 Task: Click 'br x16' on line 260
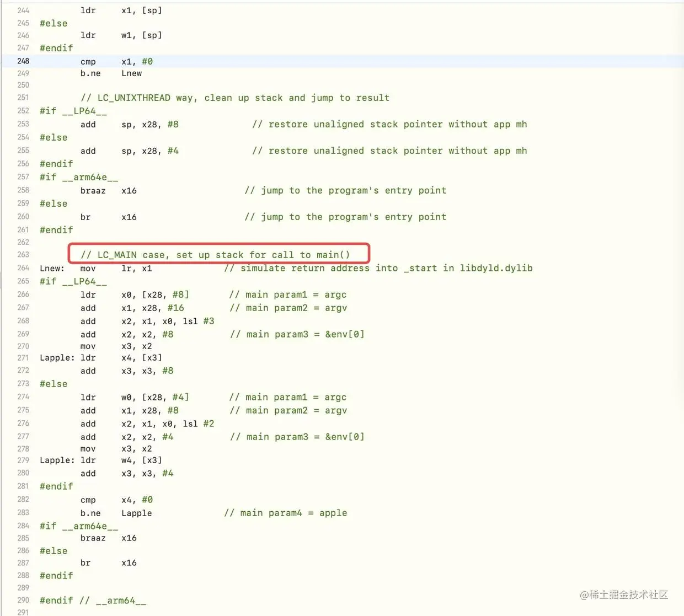pyautogui.click(x=109, y=217)
